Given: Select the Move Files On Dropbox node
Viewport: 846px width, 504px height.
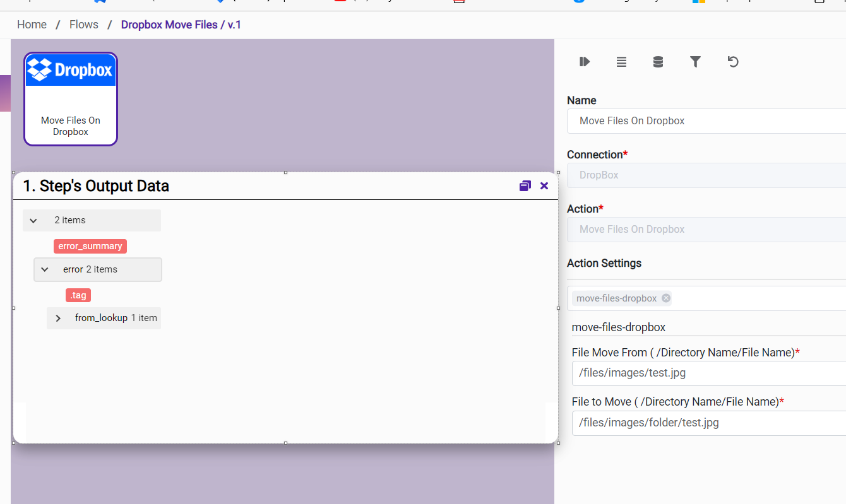Looking at the screenshot, I should pyautogui.click(x=71, y=99).
